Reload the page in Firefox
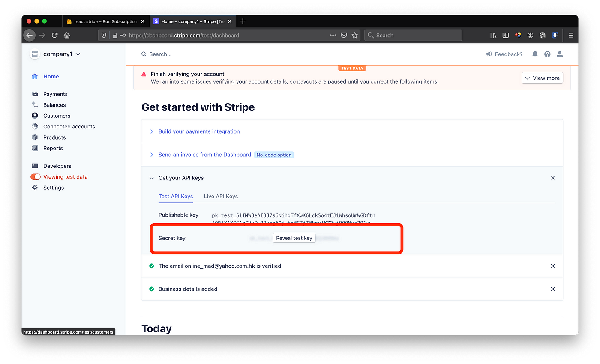 click(54, 35)
